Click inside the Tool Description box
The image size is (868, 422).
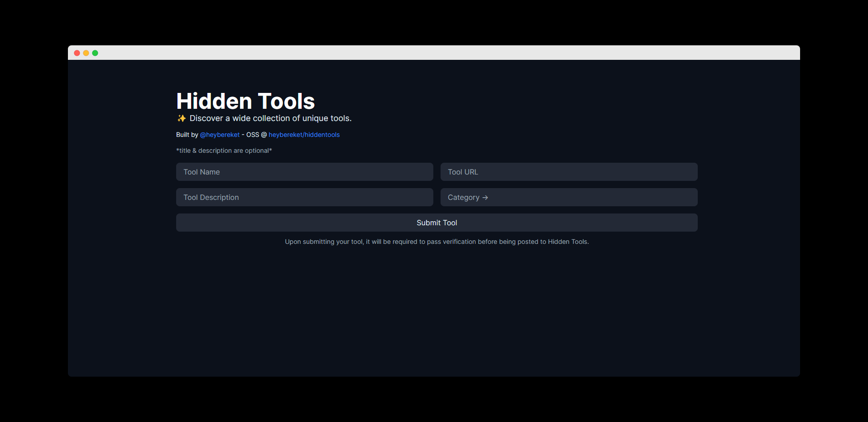click(x=304, y=197)
